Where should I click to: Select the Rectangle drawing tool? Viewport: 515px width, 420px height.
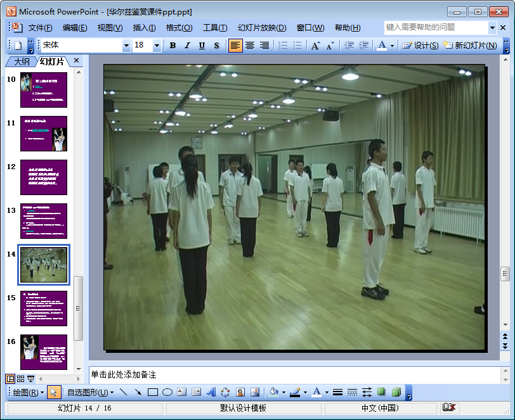[152, 392]
